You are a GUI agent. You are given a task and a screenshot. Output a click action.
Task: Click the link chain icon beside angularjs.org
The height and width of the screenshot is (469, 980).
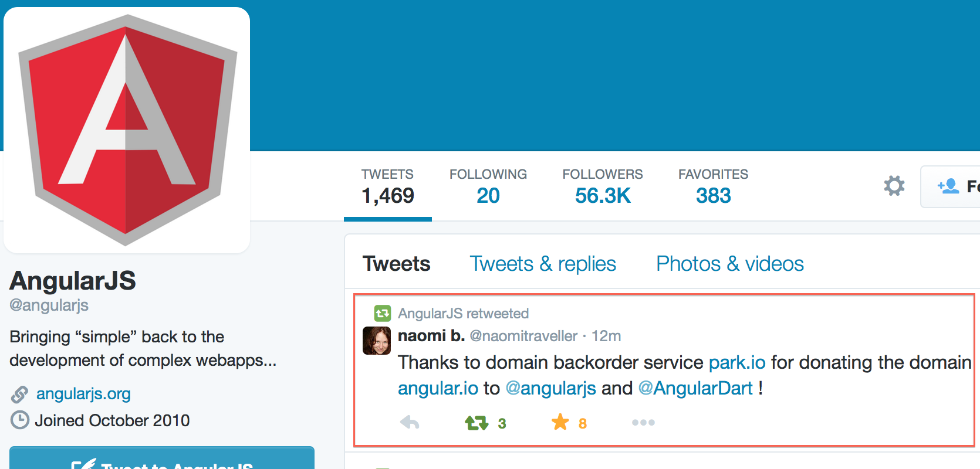(x=19, y=395)
